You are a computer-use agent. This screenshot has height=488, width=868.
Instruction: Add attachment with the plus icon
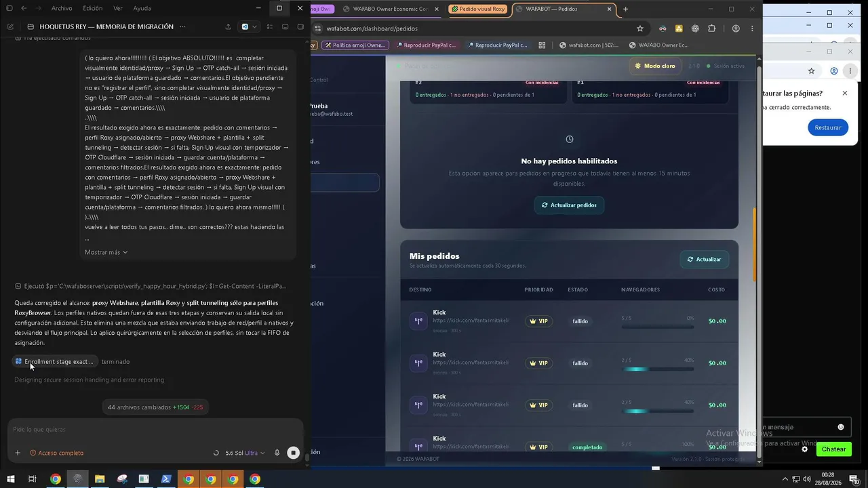18,453
